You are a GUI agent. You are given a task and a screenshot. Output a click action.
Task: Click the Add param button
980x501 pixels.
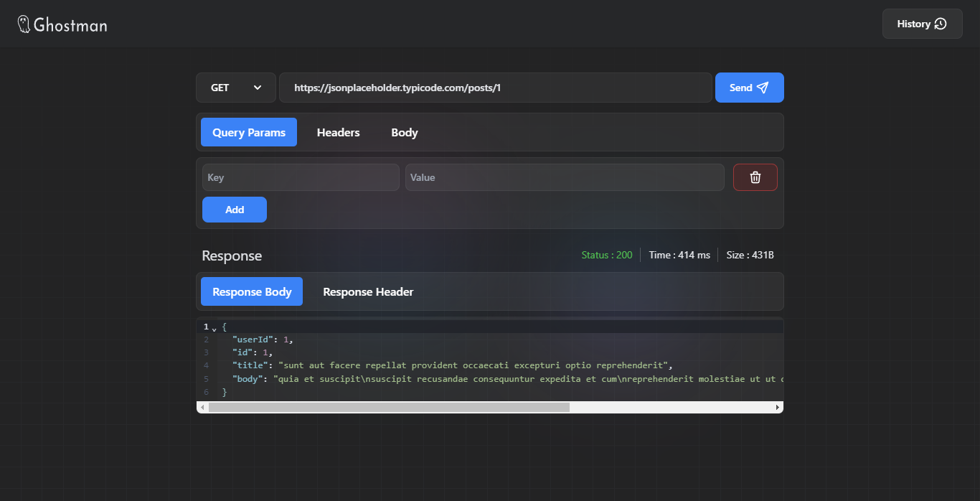point(235,210)
